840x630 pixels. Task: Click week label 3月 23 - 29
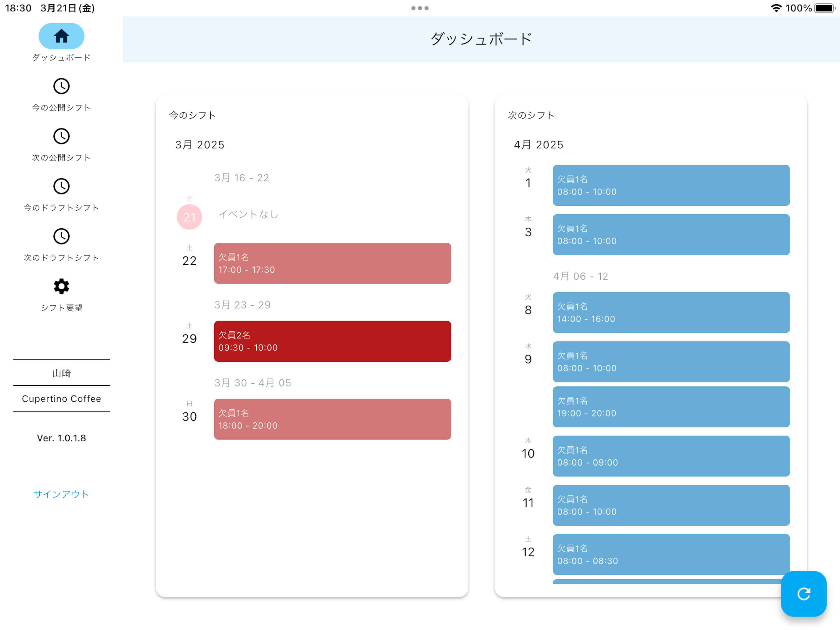tap(242, 305)
